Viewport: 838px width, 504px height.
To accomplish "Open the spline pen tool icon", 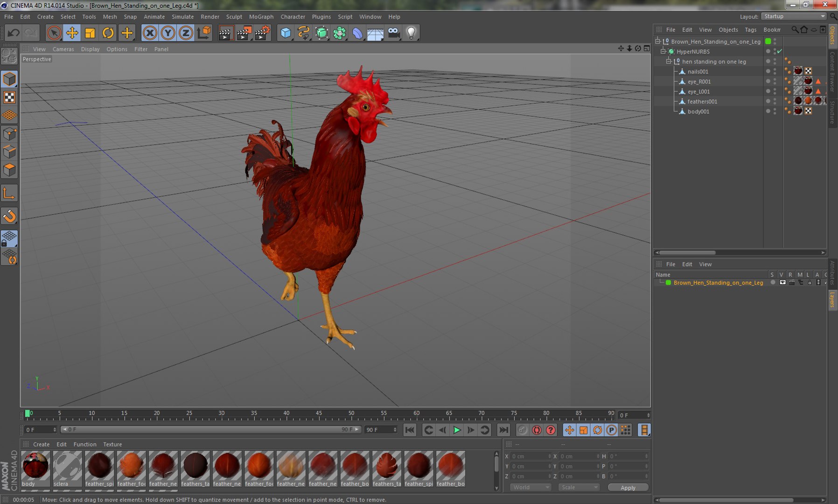I will point(303,33).
